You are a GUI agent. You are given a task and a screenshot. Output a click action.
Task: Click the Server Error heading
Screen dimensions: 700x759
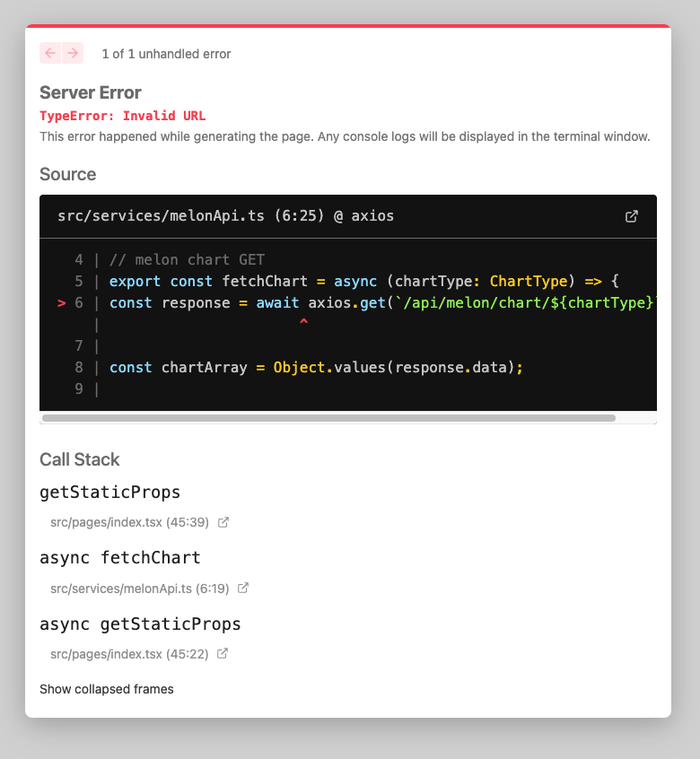tap(90, 92)
